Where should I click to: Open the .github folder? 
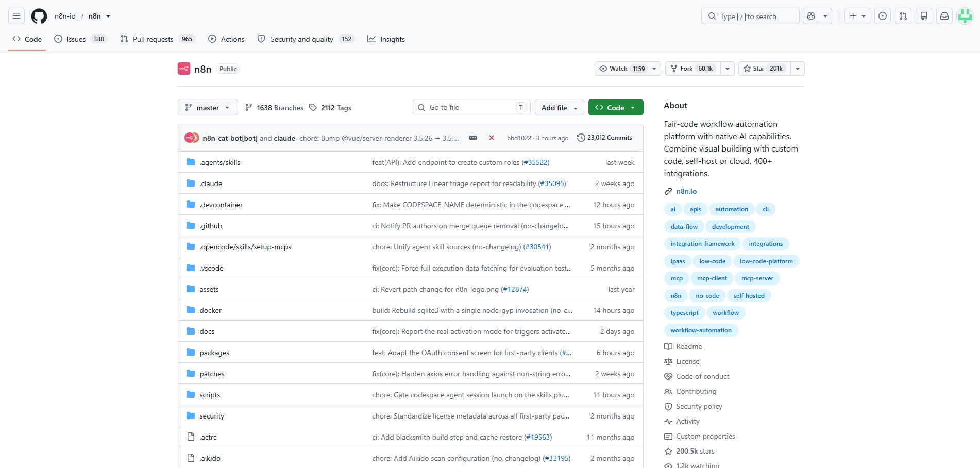[211, 226]
